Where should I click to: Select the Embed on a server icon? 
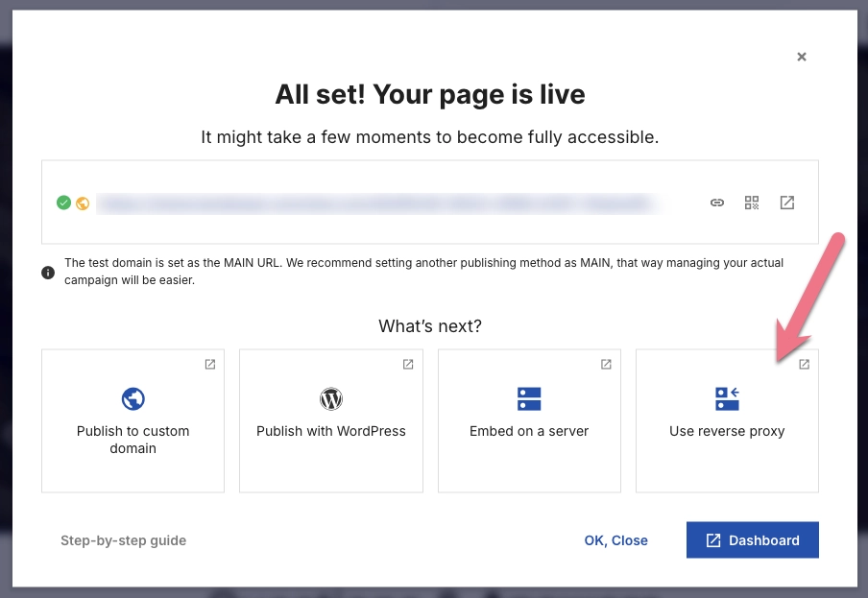[x=529, y=398]
